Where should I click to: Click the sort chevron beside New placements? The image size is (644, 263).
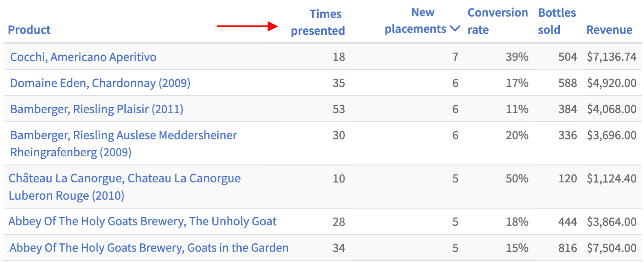(x=455, y=28)
